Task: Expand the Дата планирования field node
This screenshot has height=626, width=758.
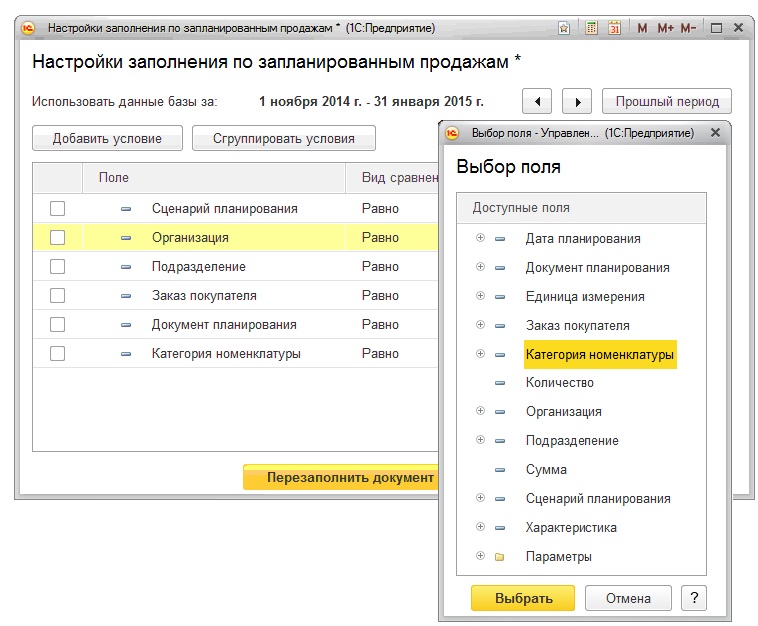Action: (x=480, y=237)
